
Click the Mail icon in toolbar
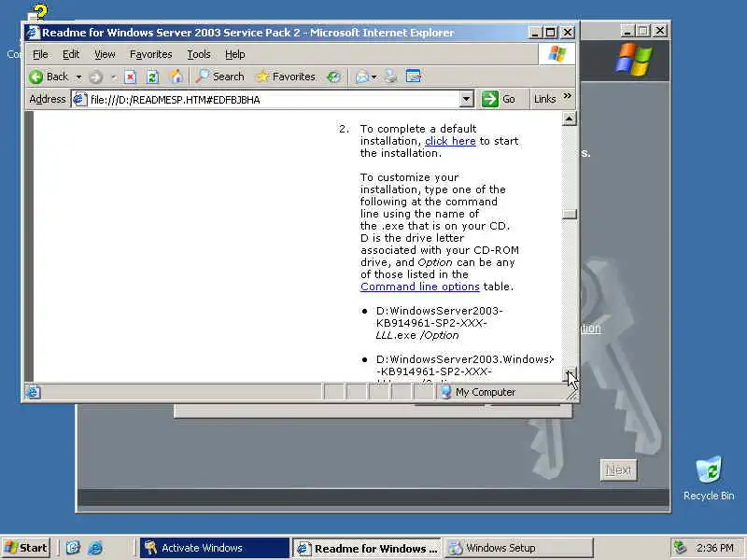point(362,77)
